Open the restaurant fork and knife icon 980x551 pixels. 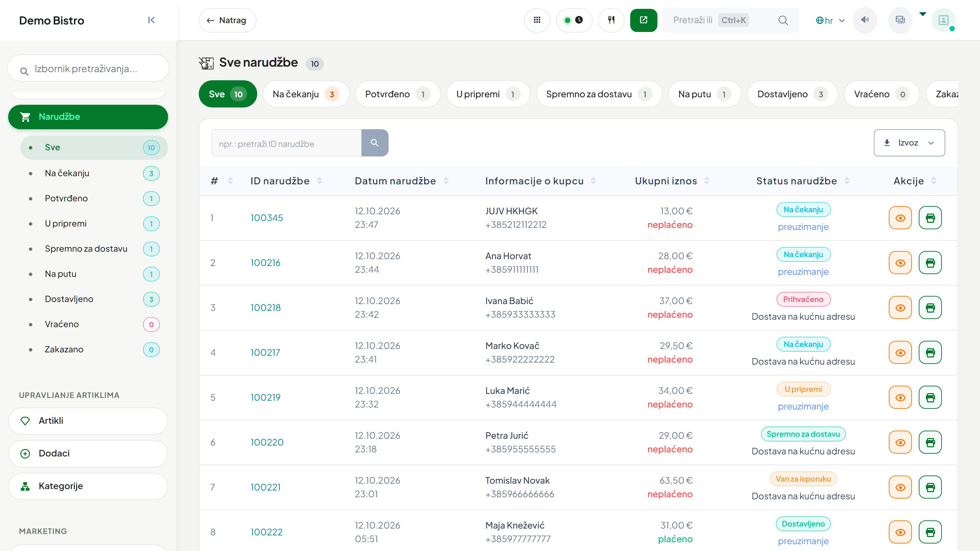(611, 20)
